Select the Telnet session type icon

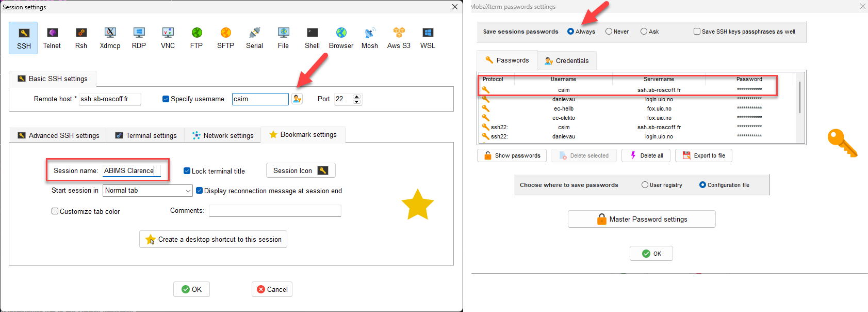pos(52,38)
